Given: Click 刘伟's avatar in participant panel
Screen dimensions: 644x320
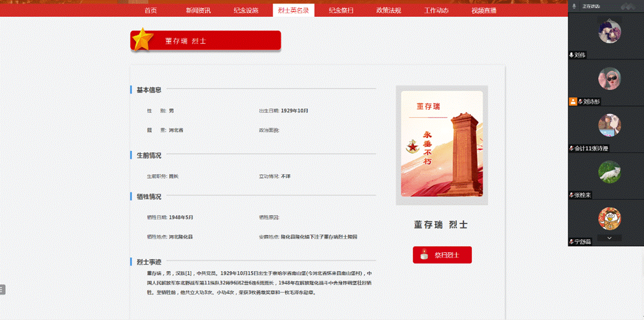Looking at the screenshot, I should pyautogui.click(x=610, y=31).
